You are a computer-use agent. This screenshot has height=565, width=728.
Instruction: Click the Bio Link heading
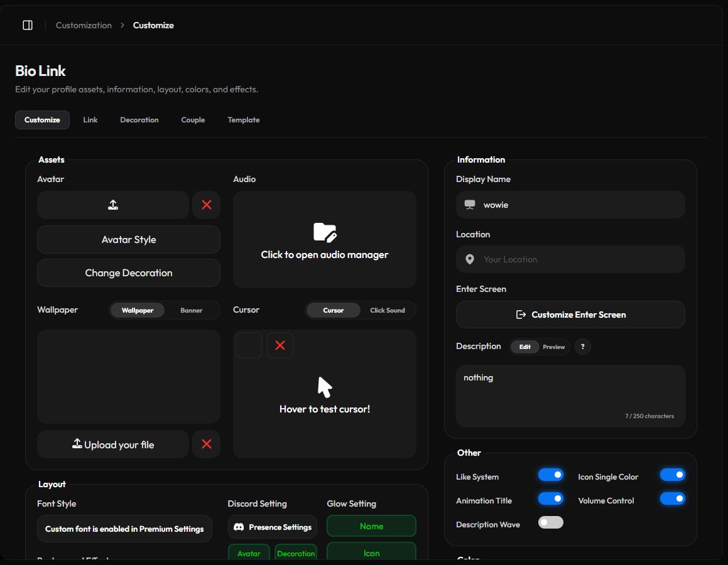pyautogui.click(x=40, y=71)
